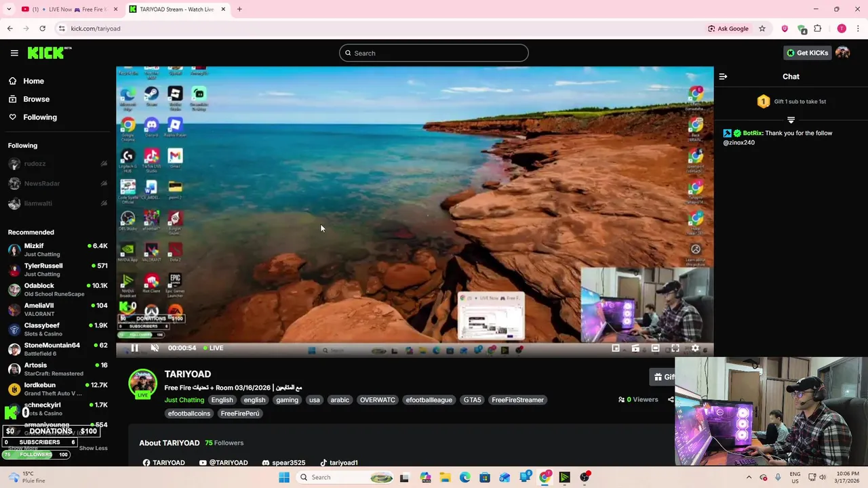This screenshot has height=488, width=868.
Task: Select the gaming tag
Action: (287, 400)
